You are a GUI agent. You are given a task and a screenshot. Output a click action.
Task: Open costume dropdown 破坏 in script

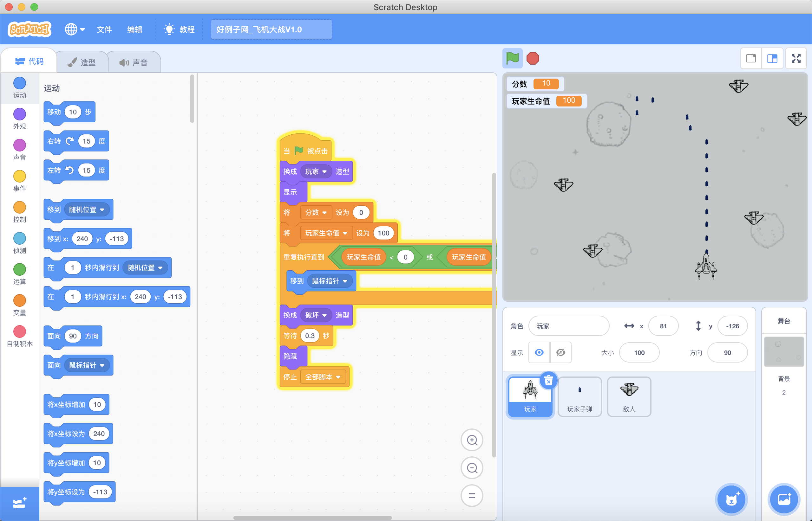point(316,315)
